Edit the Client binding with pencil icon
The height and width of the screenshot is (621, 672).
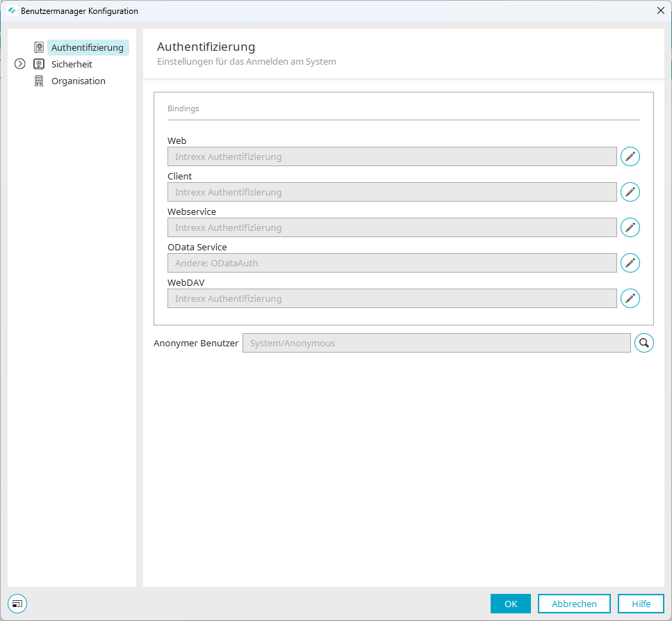630,192
